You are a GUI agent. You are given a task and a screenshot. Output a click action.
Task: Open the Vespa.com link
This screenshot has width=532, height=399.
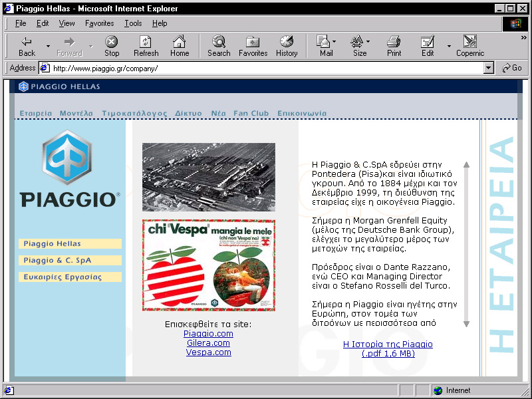[x=208, y=352]
